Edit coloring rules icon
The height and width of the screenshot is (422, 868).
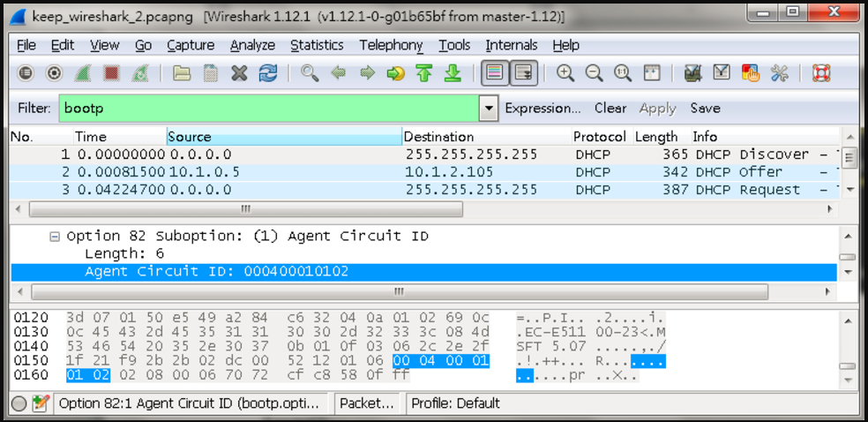click(751, 73)
